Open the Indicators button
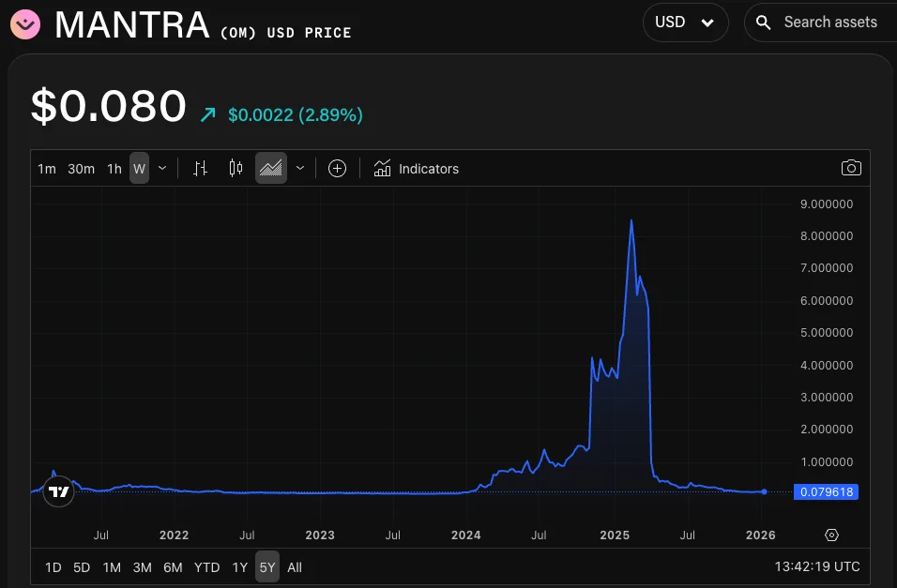 click(417, 169)
